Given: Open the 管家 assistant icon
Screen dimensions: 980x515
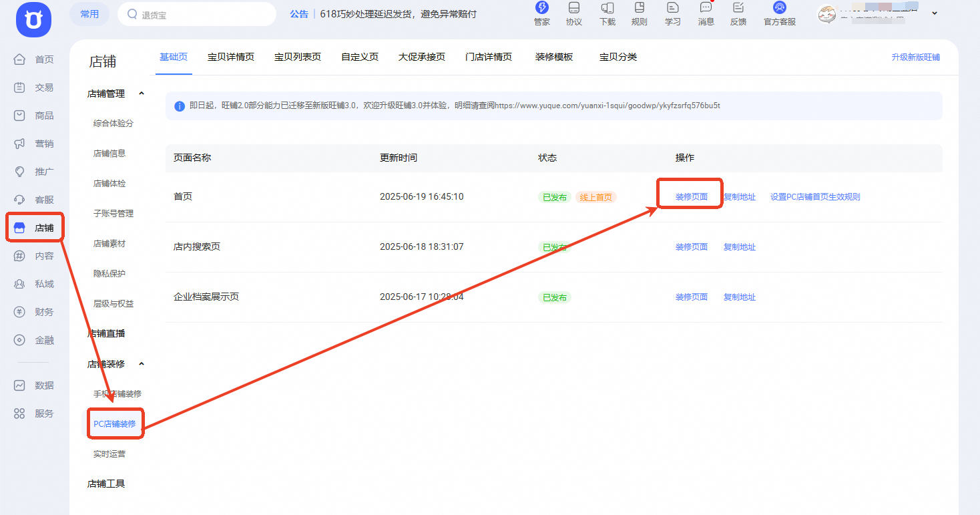Looking at the screenshot, I should pos(542,7).
